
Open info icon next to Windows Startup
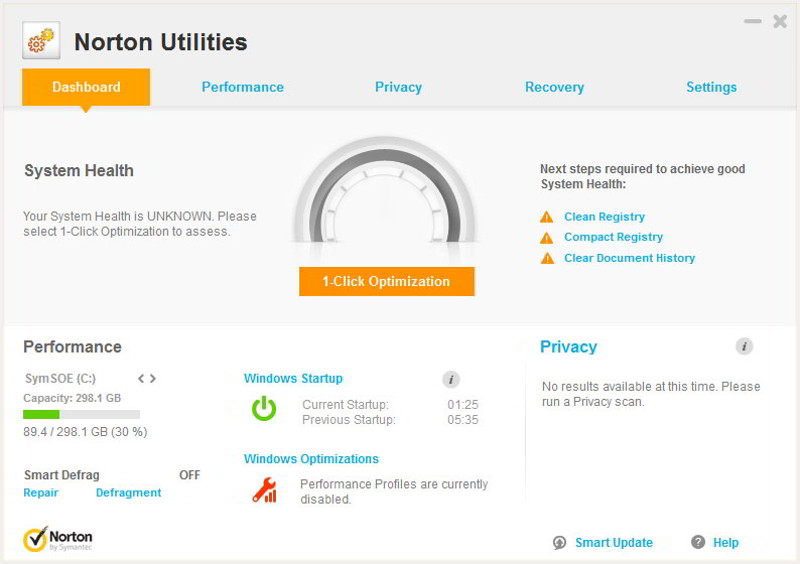pyautogui.click(x=451, y=379)
